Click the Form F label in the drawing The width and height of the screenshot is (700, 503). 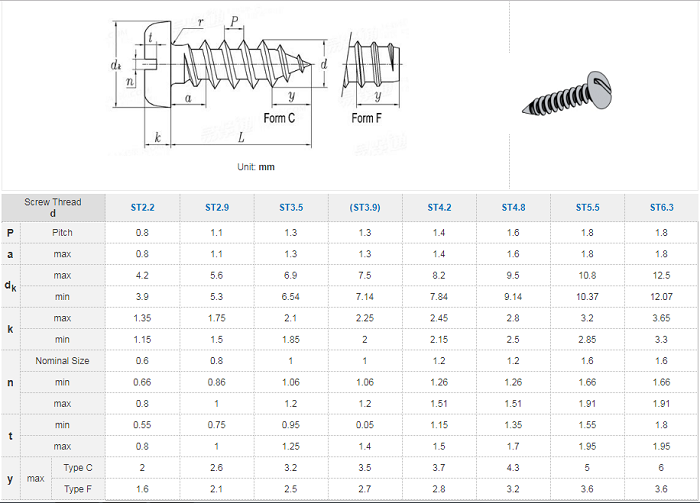366,118
